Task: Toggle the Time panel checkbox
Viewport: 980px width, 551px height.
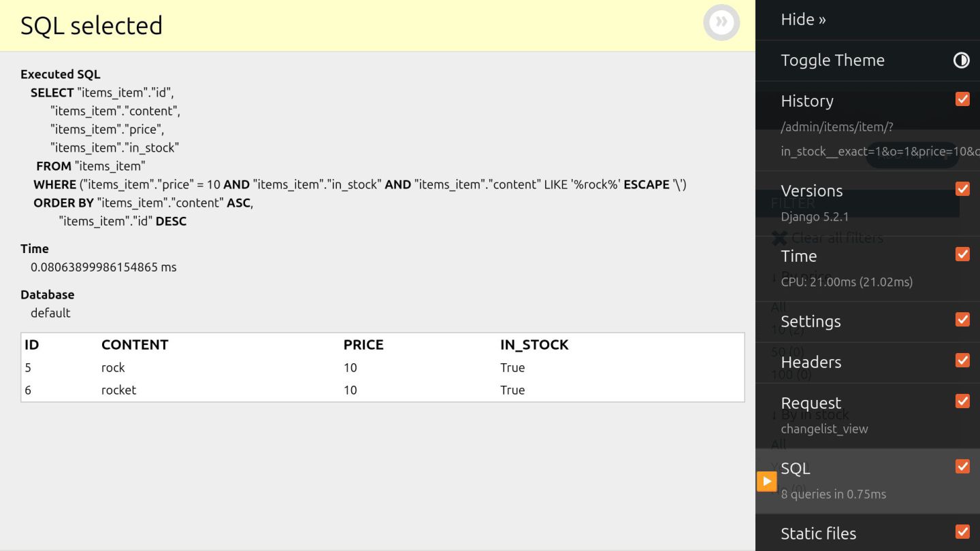Action: pos(962,254)
